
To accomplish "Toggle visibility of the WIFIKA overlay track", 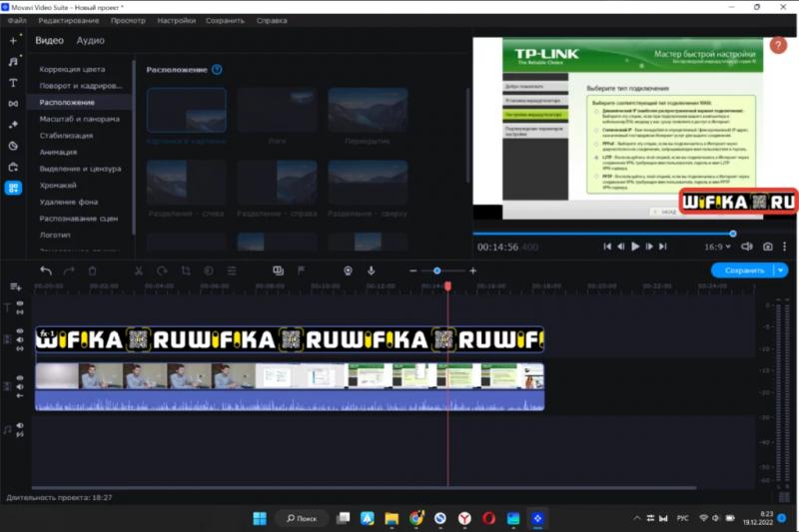I will point(19,334).
